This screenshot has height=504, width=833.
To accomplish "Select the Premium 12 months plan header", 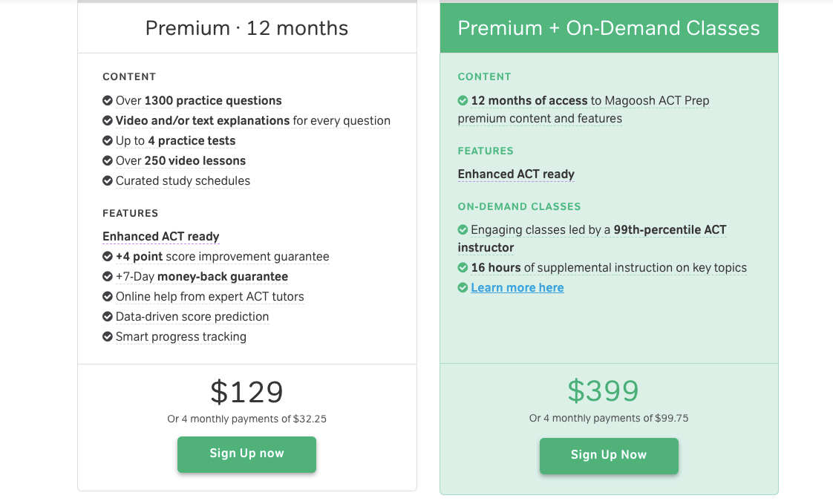I will (x=246, y=28).
